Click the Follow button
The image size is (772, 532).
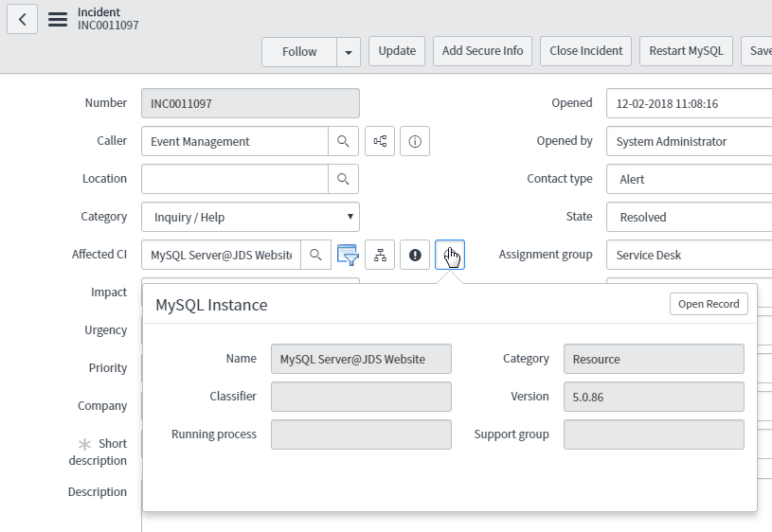(x=299, y=52)
